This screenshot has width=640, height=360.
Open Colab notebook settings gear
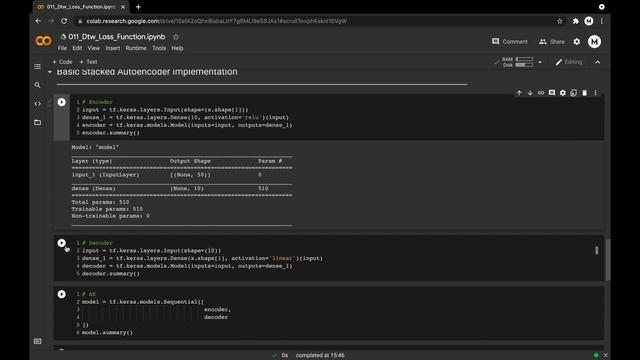577,42
